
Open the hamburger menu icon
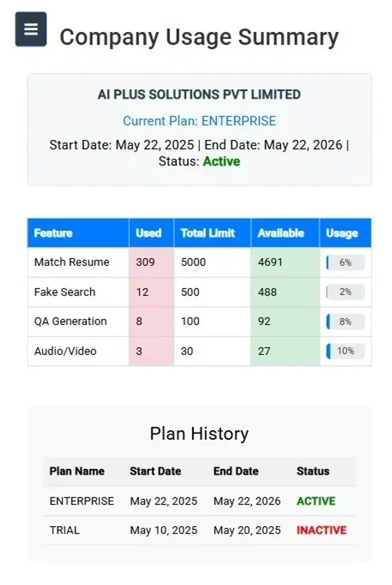click(31, 29)
